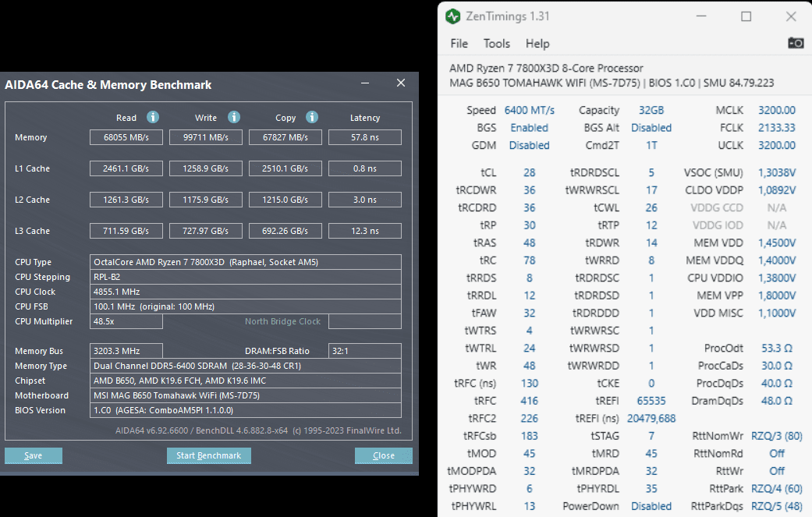Click the tRC value 78
The width and height of the screenshot is (812, 517).
coord(530,260)
